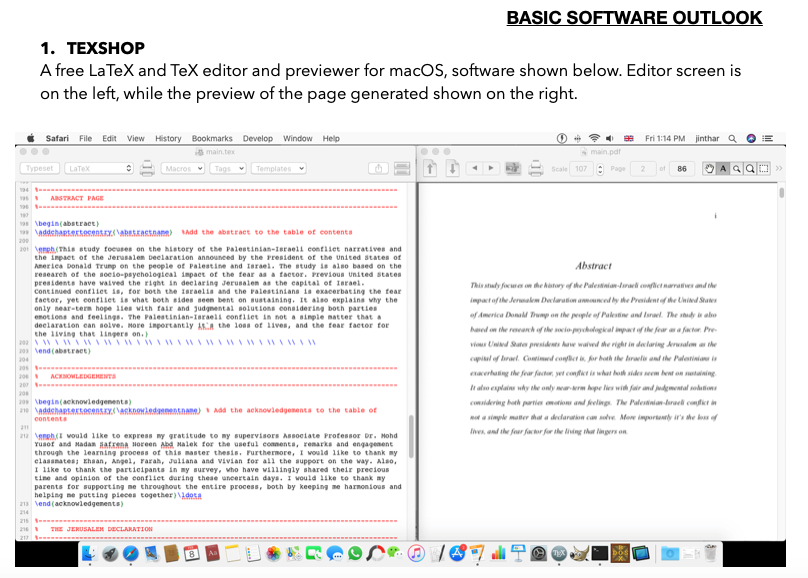Click the picture icon in the preview toolbar
The height and width of the screenshot is (578, 808).
point(513,168)
